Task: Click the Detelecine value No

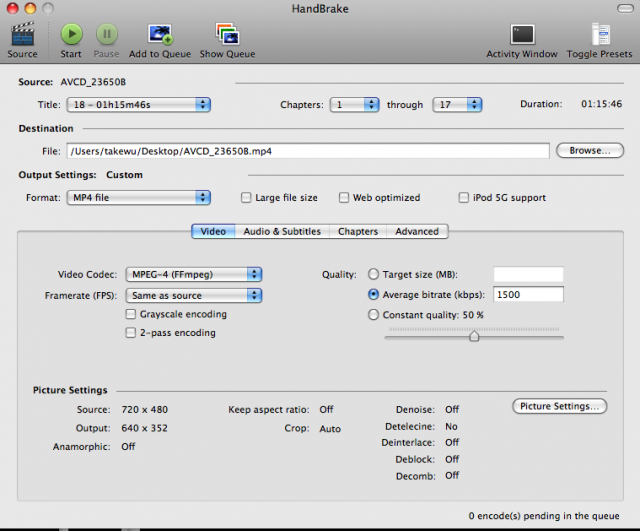Action: 451,427
